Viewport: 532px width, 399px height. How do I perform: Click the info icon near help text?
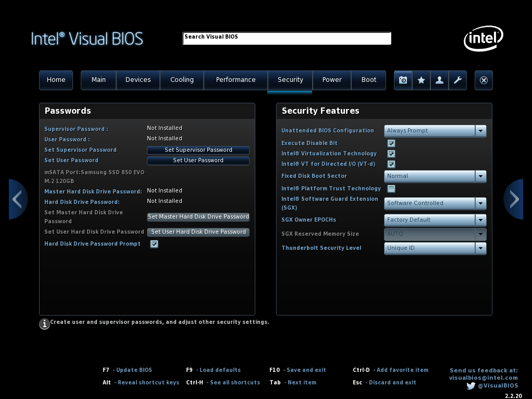tap(44, 324)
